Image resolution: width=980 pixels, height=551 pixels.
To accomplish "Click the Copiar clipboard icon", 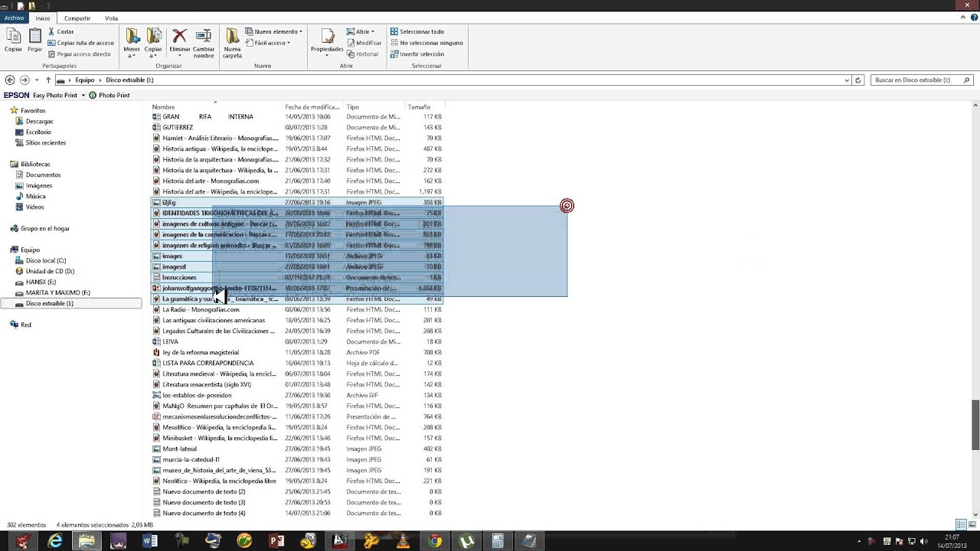I will coord(13,40).
